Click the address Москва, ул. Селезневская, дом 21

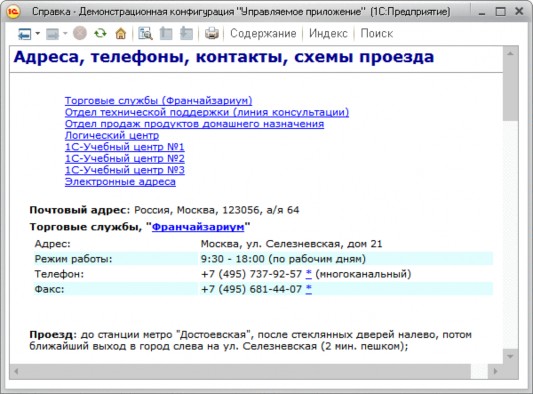tap(291, 244)
